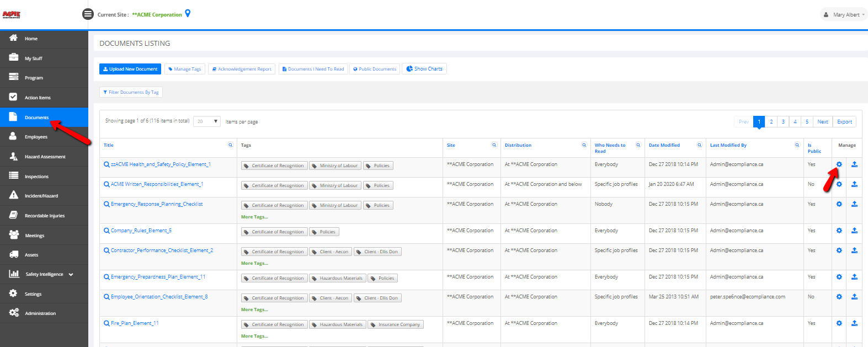Expand More Tags for Contractor_Performance_Checklist
This screenshot has height=347, width=868.
pos(254,263)
